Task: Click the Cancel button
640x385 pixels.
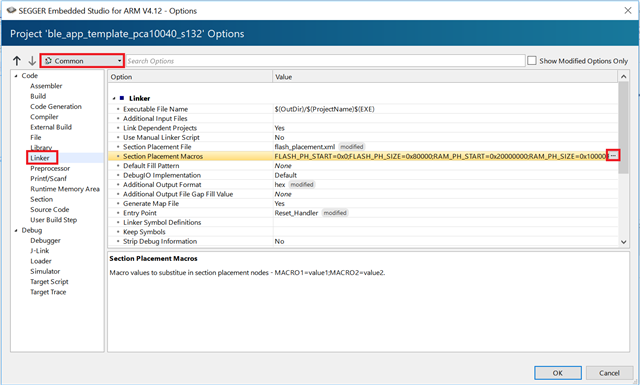Action: [609, 373]
